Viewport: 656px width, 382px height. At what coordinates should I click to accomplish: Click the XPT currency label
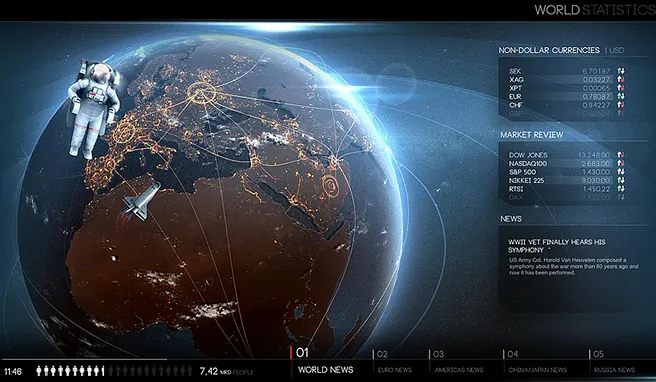(515, 88)
